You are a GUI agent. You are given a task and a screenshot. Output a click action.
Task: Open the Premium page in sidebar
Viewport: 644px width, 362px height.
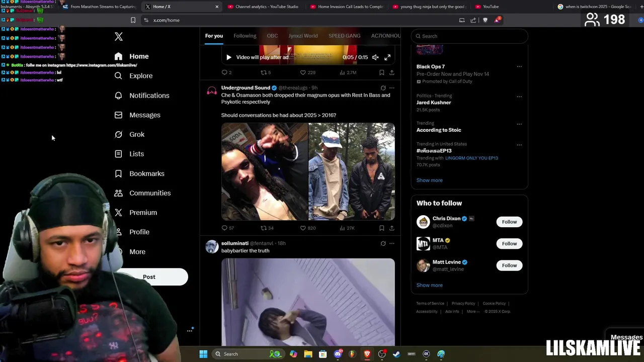pos(136,213)
